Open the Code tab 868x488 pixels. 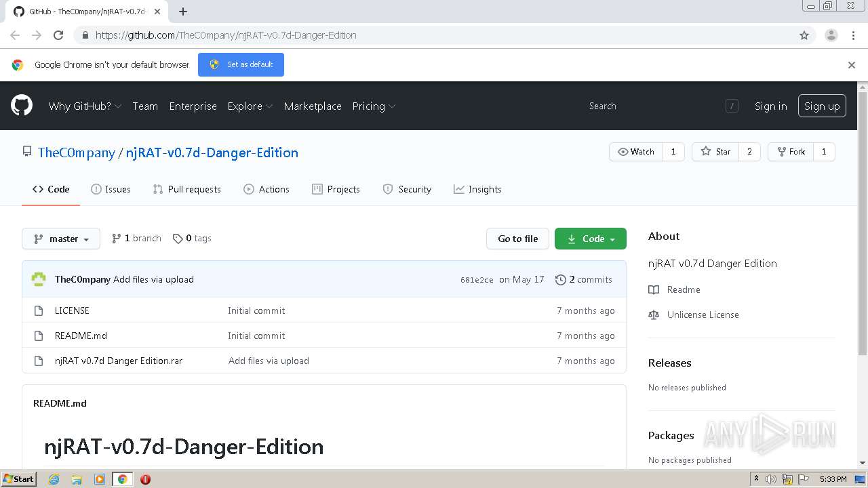51,189
